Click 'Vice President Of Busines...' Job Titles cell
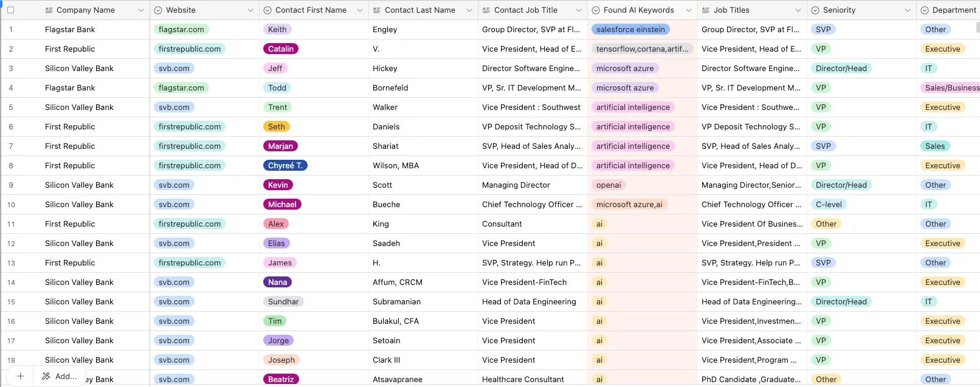Image resolution: width=980 pixels, height=387 pixels. 752,224
